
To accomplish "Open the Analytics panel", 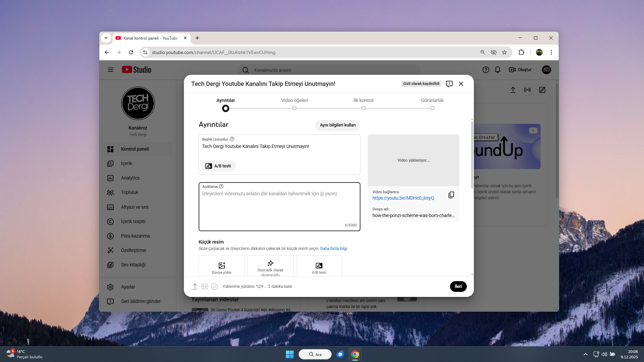I will click(x=130, y=178).
